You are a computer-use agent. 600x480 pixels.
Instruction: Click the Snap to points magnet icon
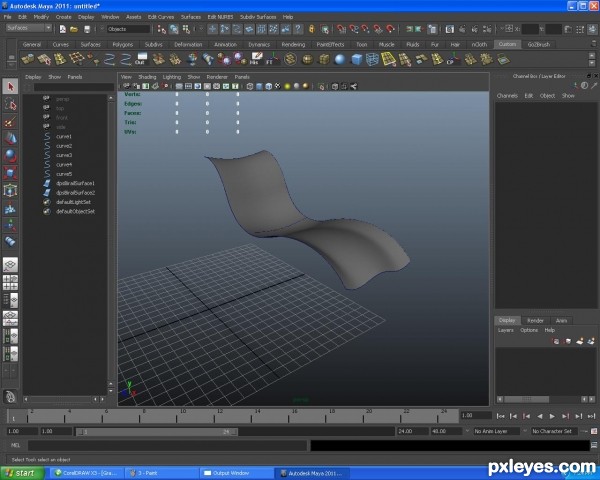tap(366, 29)
